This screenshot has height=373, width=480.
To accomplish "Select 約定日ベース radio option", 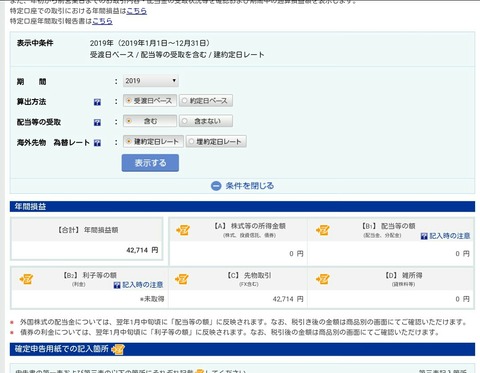I will tap(206, 101).
